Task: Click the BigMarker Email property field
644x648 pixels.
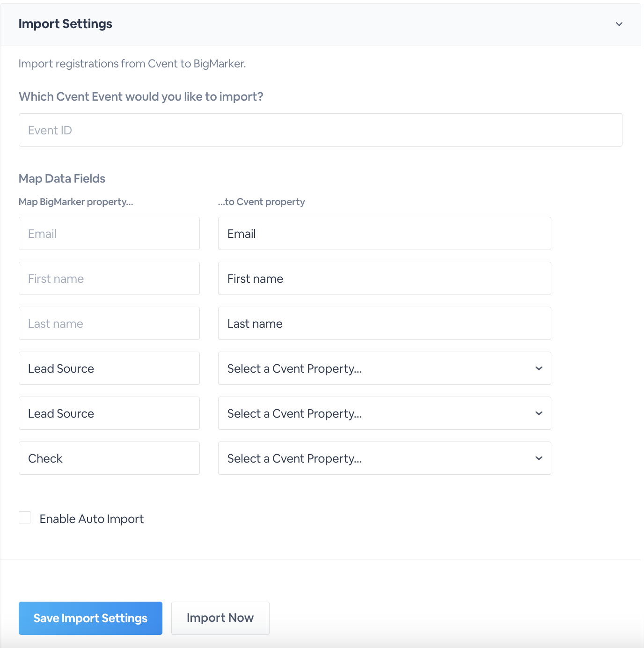Action: tap(109, 234)
